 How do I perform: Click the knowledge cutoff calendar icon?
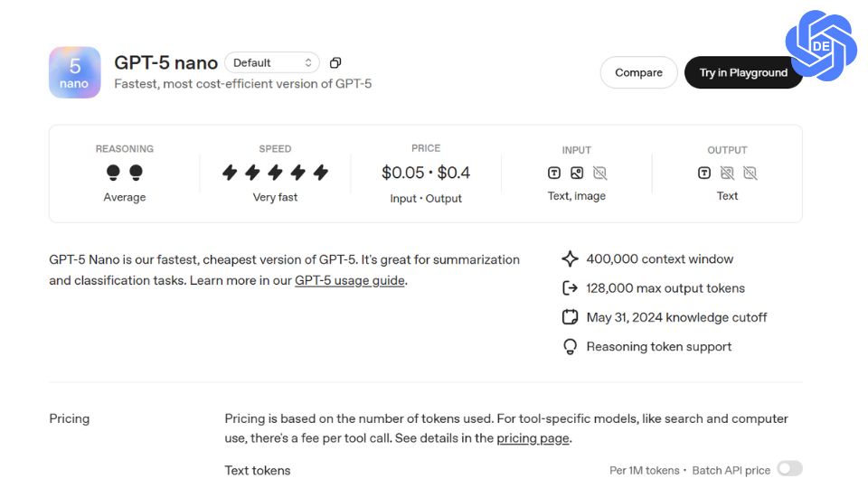coord(571,317)
